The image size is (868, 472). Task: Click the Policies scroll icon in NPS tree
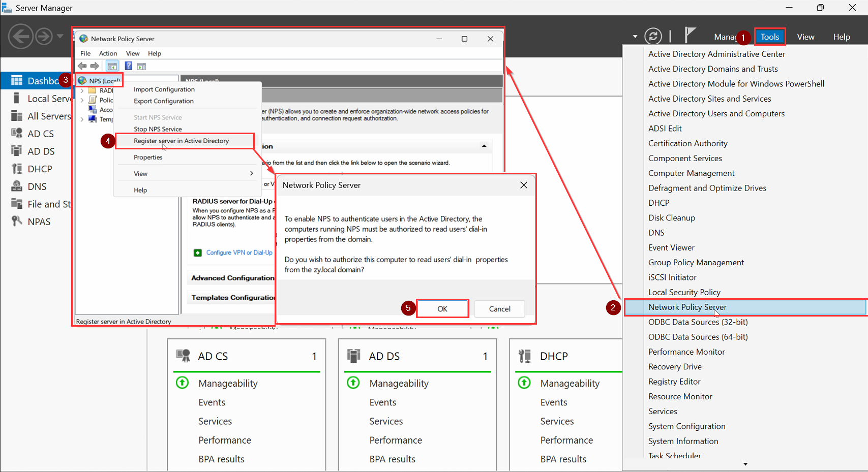coord(93,100)
